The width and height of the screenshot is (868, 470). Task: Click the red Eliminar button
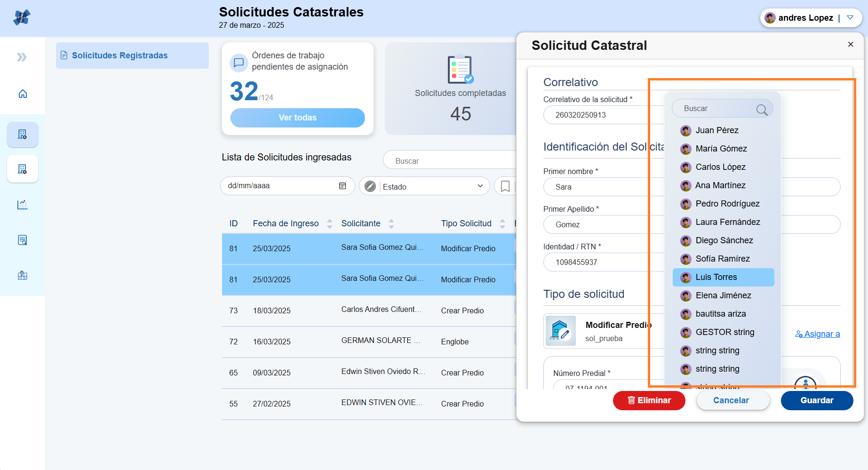649,400
